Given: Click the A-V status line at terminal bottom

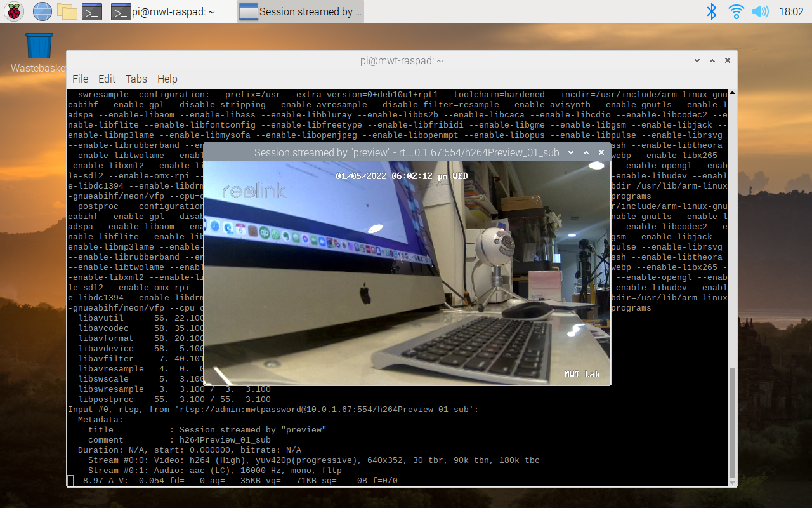Looking at the screenshot, I should (x=233, y=481).
